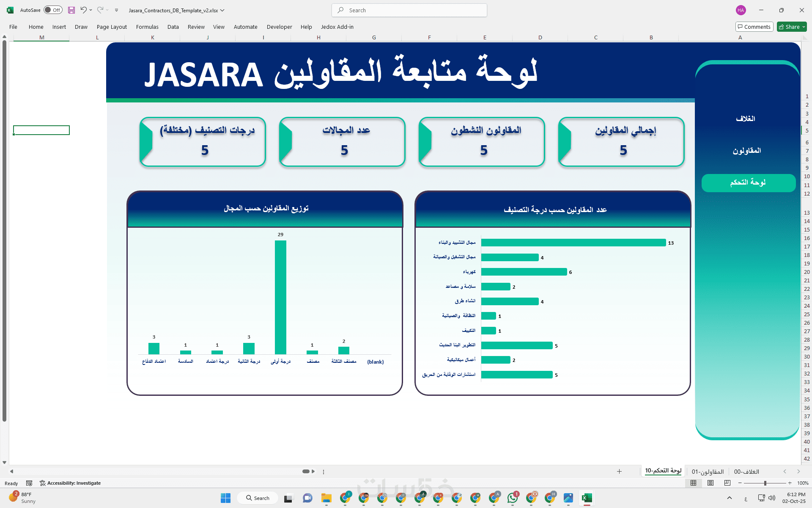Click the Undo arrow icon
812x508 pixels.
click(x=83, y=10)
